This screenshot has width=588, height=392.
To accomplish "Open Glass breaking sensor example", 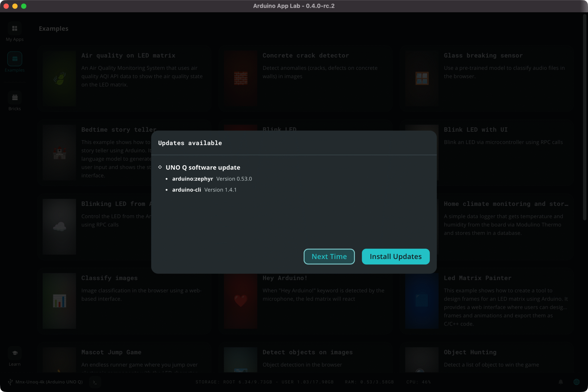I will click(483, 56).
